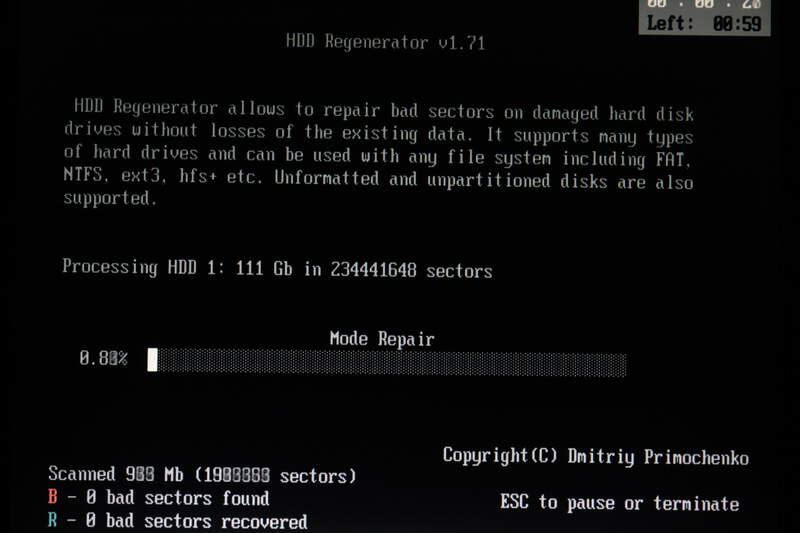Click the 'HDD Regenerator v1.71' title
Viewport: 800px width, 533px height.
pos(386,42)
